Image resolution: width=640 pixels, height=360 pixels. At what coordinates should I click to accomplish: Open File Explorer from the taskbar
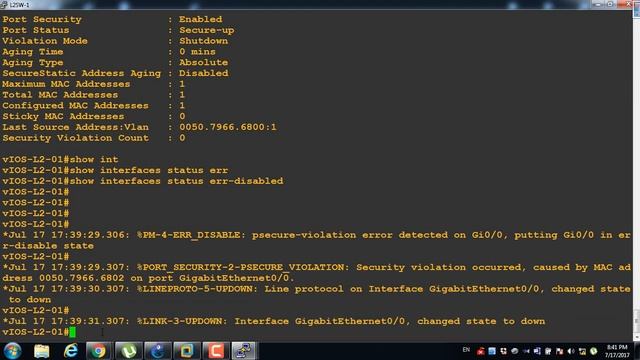point(42,351)
